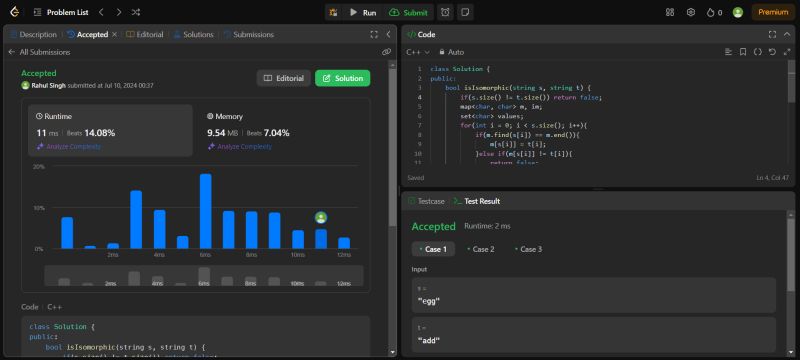Analyze Complexity under Memory

pyautogui.click(x=240, y=147)
